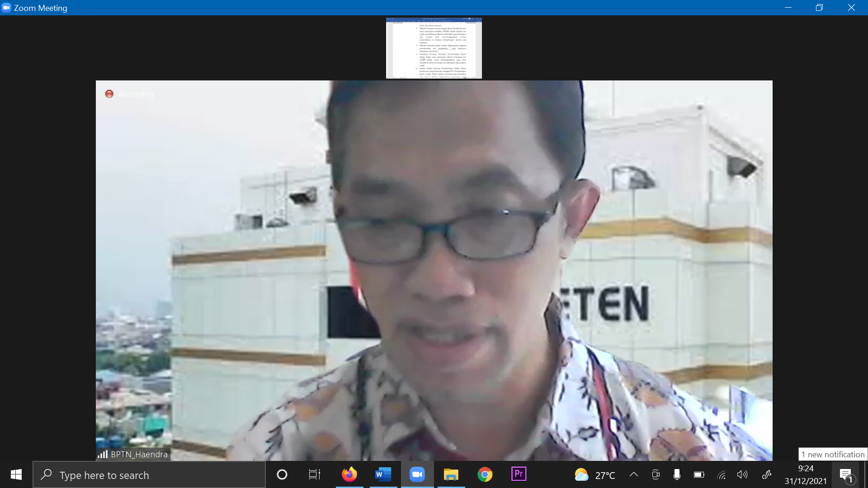Open the Windows Start menu
The image size is (868, 488).
16,474
